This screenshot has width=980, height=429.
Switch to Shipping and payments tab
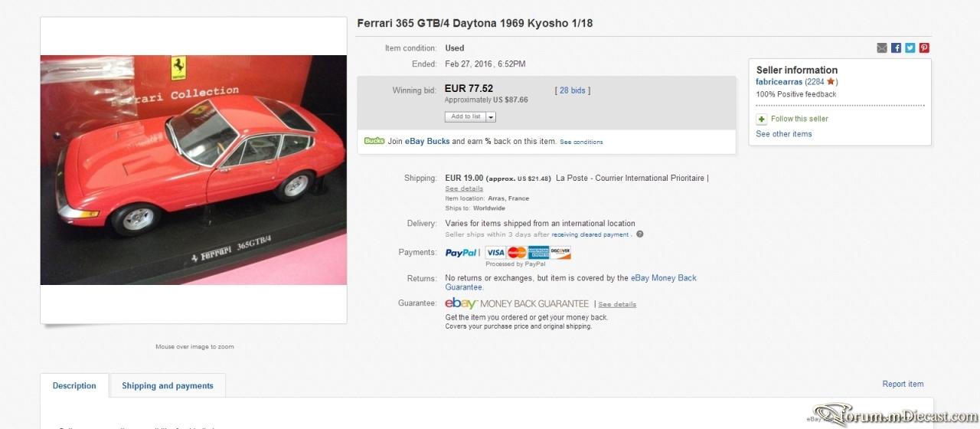168,386
